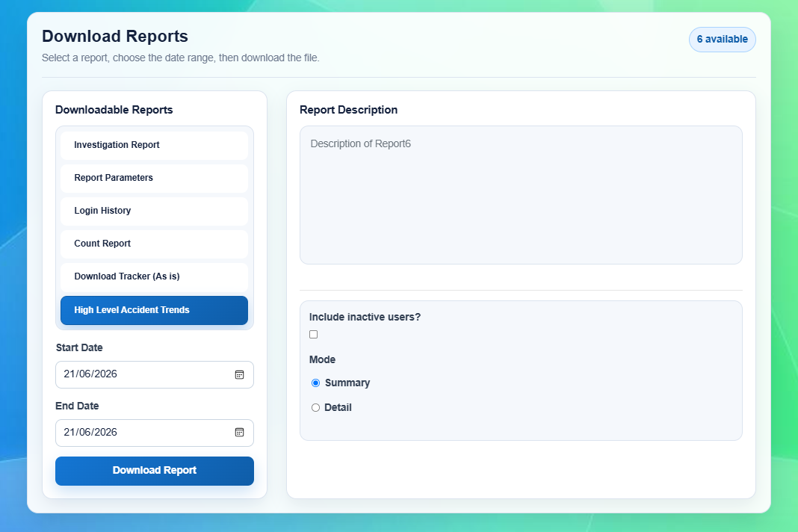
Task: Pick Login History from downloadable reports
Action: click(154, 211)
